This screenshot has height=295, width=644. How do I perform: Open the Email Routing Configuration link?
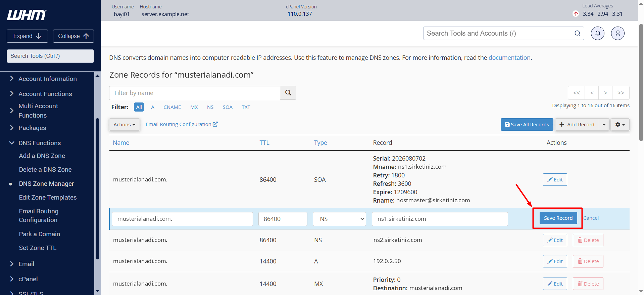(x=182, y=124)
